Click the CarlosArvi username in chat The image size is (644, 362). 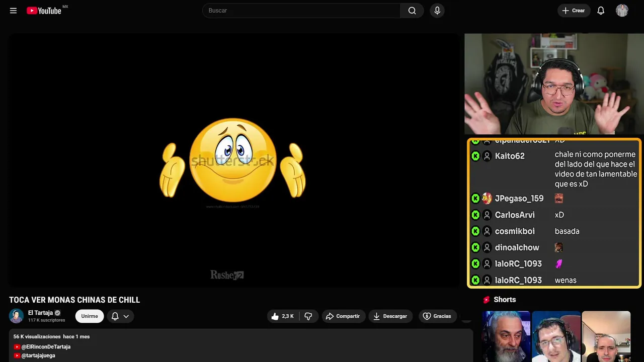point(515,215)
